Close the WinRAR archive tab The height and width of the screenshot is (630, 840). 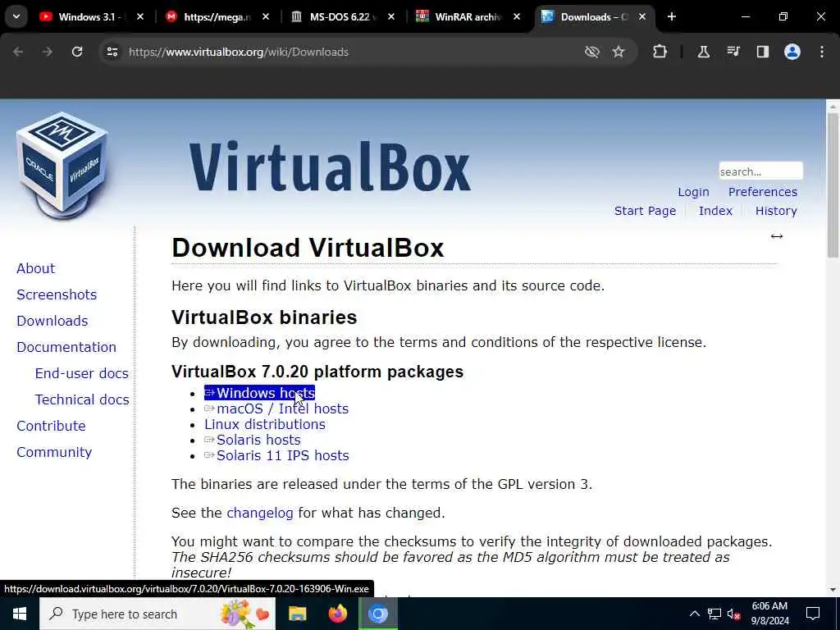[517, 16]
